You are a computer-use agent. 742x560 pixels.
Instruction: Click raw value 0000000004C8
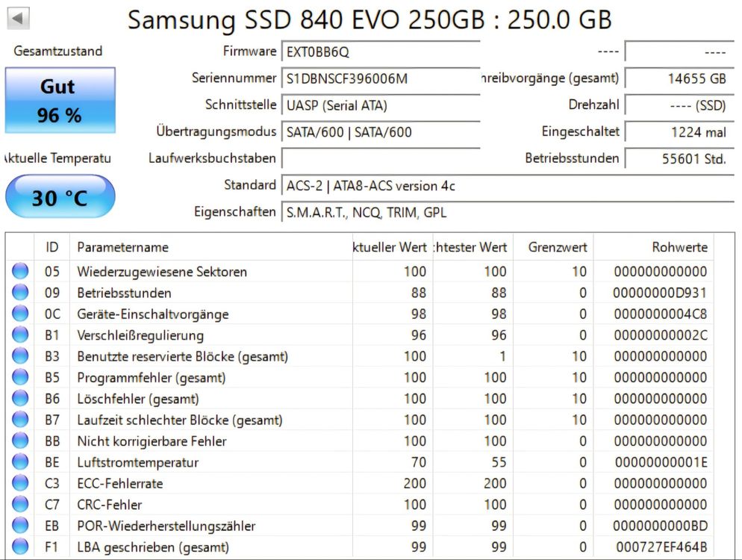pyautogui.click(x=660, y=314)
